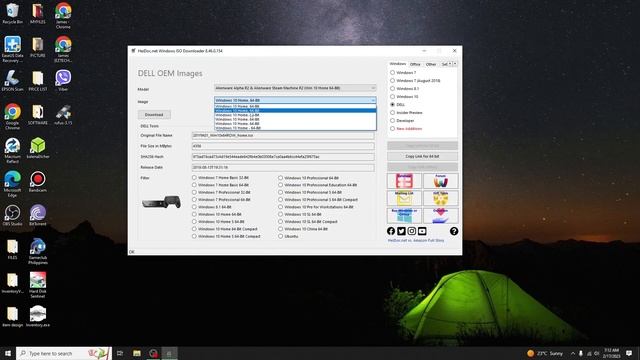Viewport: 640px width, 360px height.
Task: Open the Buy Windows or Office tile
Action: click(x=404, y=216)
